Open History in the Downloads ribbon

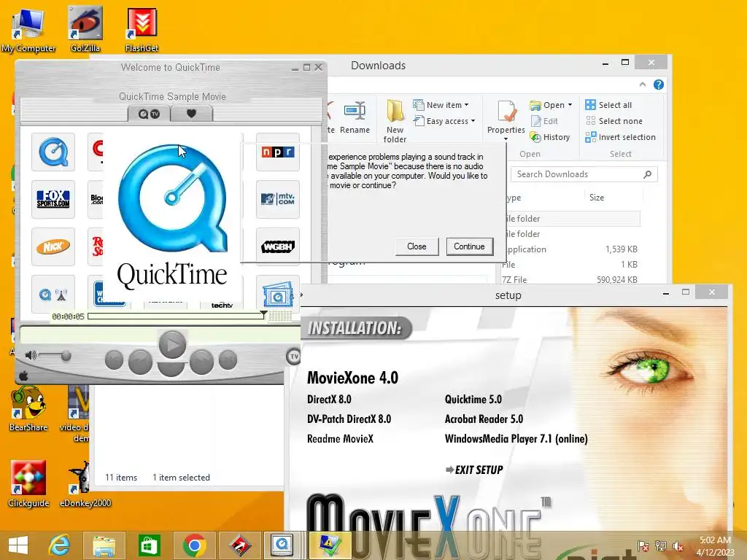click(x=550, y=137)
